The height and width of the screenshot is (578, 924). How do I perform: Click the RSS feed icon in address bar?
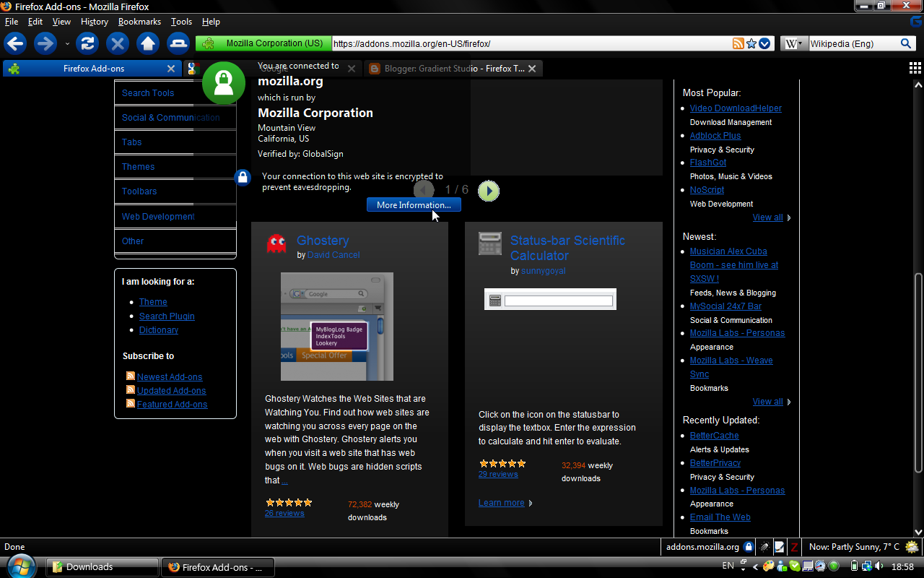pyautogui.click(x=738, y=44)
